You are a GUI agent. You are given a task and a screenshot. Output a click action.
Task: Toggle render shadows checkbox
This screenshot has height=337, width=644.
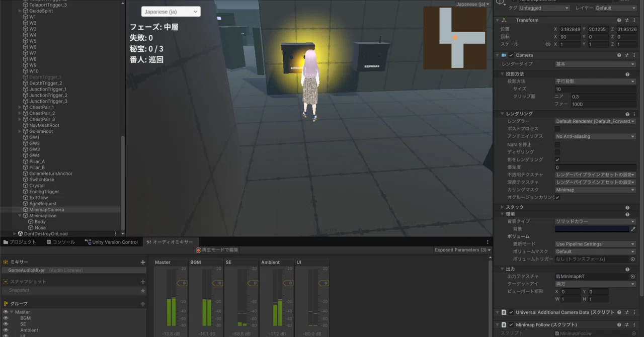[x=557, y=159]
